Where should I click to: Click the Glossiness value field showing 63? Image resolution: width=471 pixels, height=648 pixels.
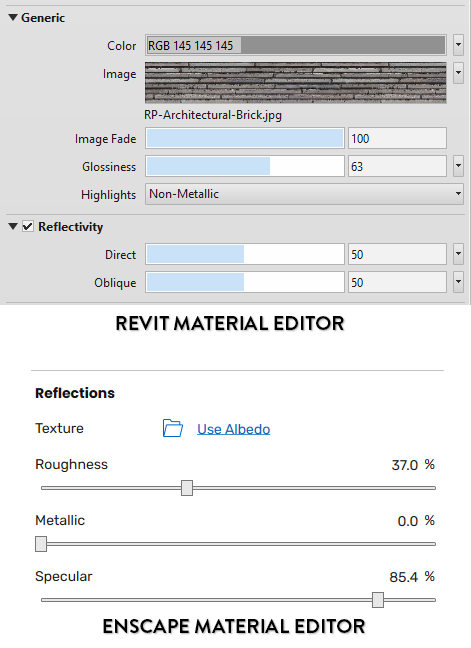(397, 166)
